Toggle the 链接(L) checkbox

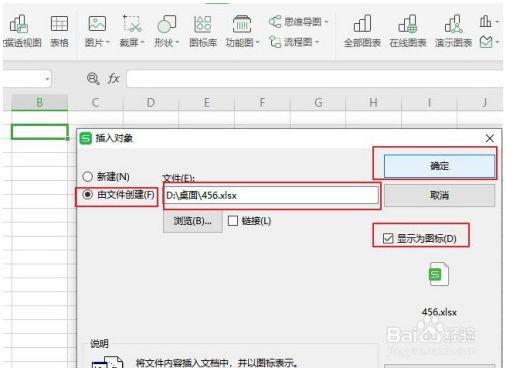(x=233, y=221)
